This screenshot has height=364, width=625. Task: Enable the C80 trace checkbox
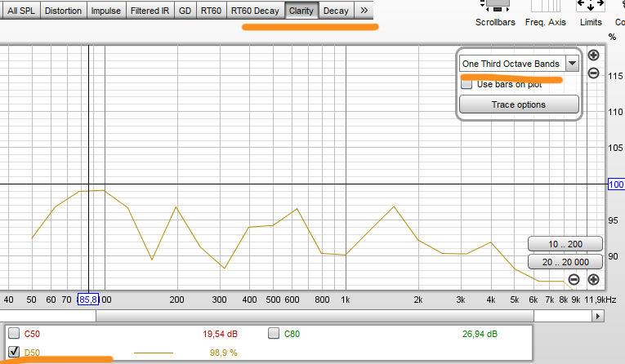[x=274, y=333]
